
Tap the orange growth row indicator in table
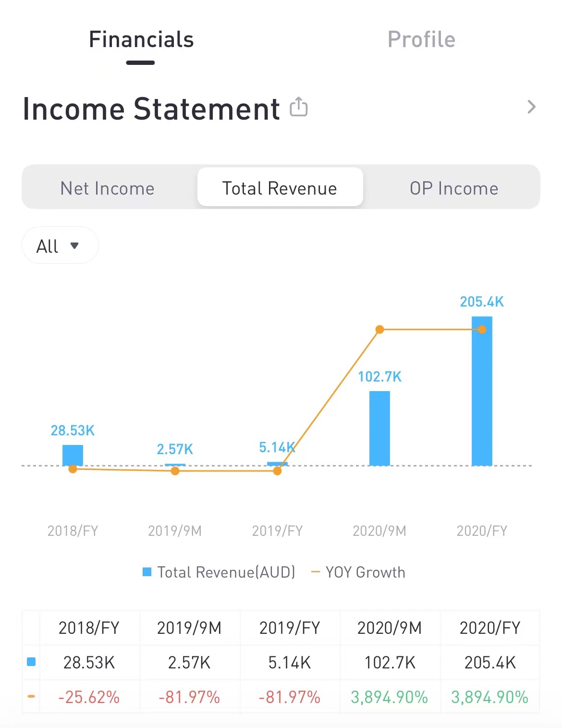31,696
